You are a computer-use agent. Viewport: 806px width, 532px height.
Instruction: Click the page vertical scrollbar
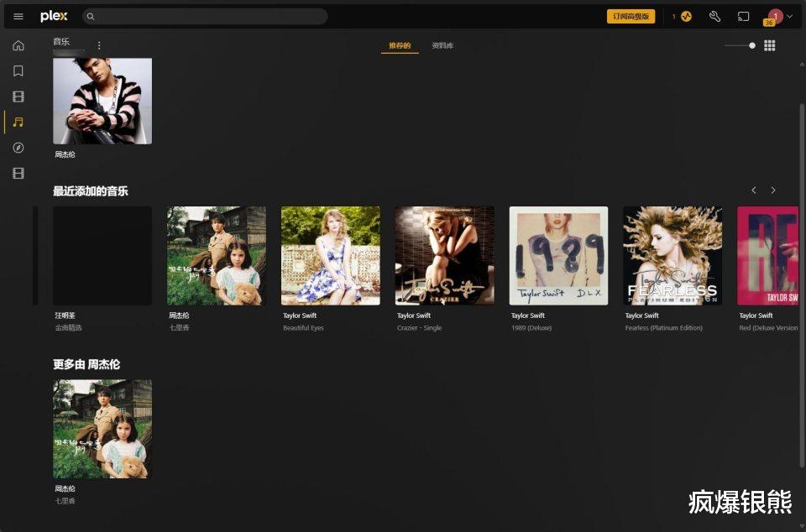coord(802,285)
